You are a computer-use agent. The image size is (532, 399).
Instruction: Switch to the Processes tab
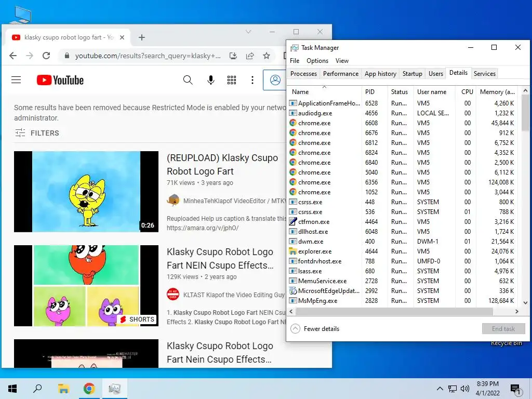pyautogui.click(x=303, y=74)
